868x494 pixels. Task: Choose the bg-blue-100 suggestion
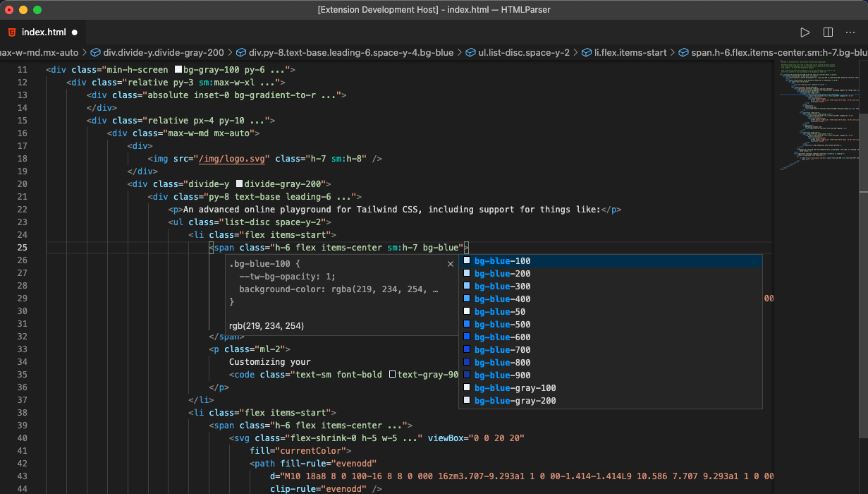click(611, 261)
